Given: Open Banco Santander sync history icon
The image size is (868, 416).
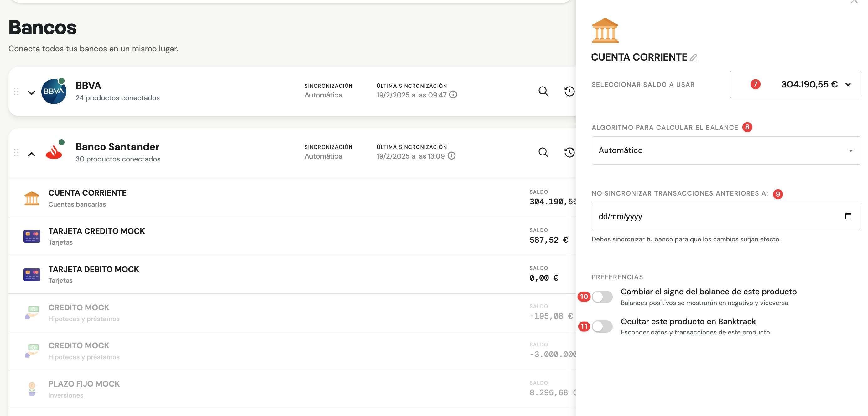Looking at the screenshot, I should (569, 152).
